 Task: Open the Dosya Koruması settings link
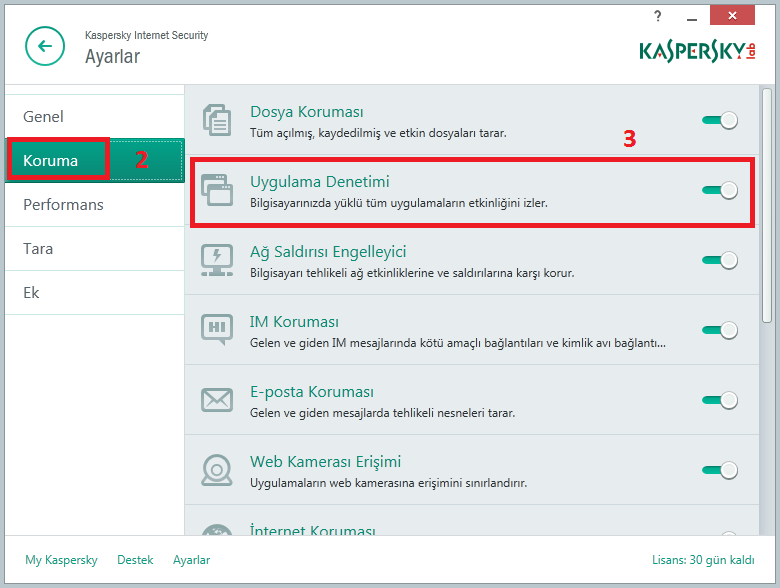pyautogui.click(x=306, y=112)
